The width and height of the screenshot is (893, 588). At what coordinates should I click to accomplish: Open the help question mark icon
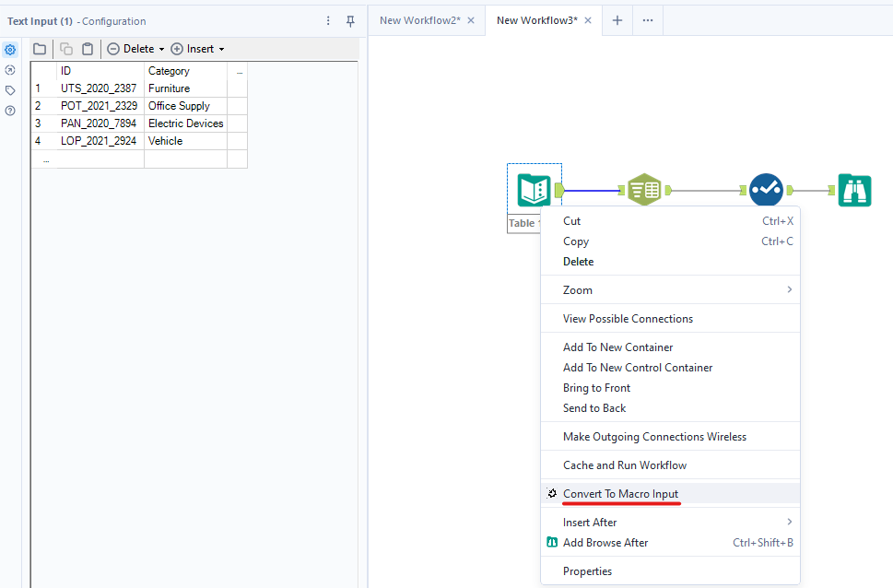tap(10, 111)
